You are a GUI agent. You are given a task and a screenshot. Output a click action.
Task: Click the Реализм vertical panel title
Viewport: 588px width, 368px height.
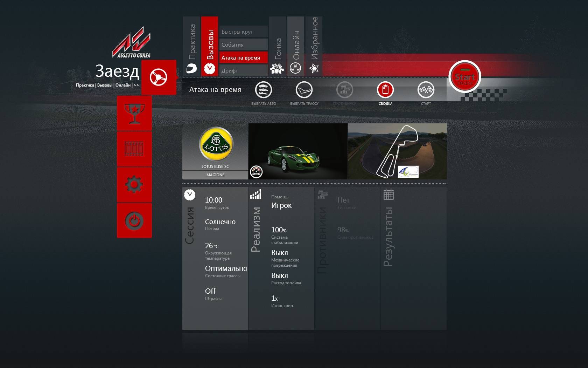(256, 230)
